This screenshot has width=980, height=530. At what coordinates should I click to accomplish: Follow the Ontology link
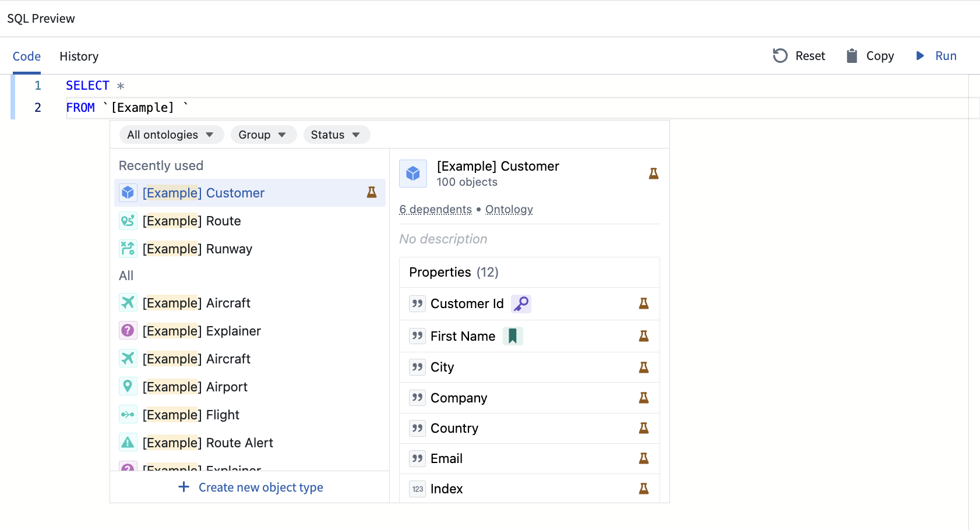click(509, 210)
